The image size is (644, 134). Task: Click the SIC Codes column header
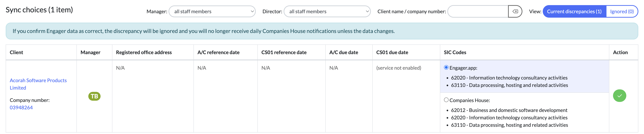coord(455,52)
